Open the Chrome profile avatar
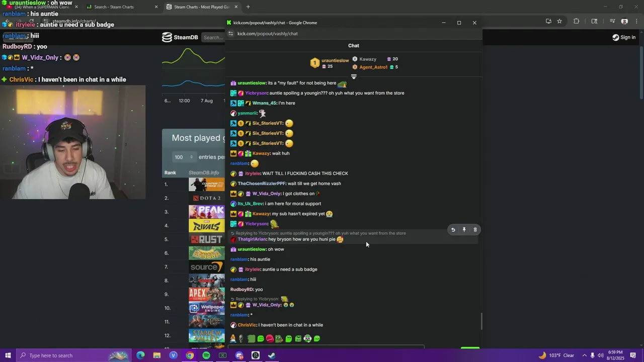 (624, 21)
